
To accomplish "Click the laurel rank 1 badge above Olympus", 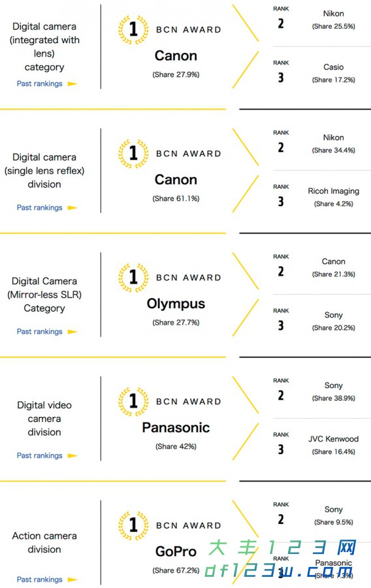I will click(x=133, y=278).
